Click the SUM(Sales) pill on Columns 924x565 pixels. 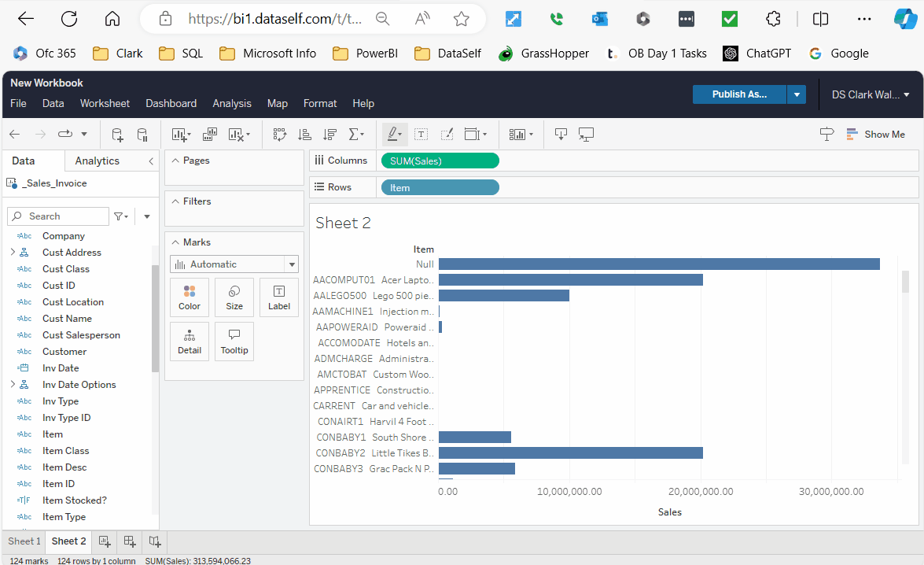(x=440, y=161)
